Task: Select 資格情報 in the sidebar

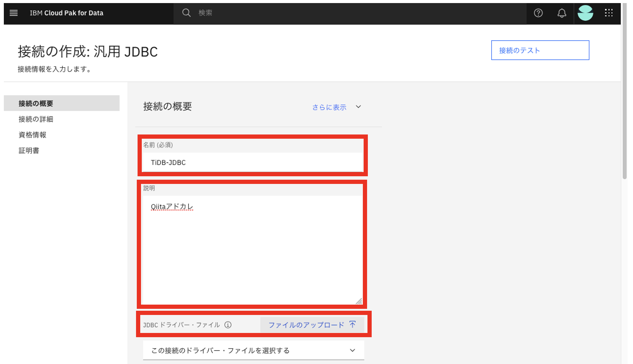Action: (x=32, y=134)
